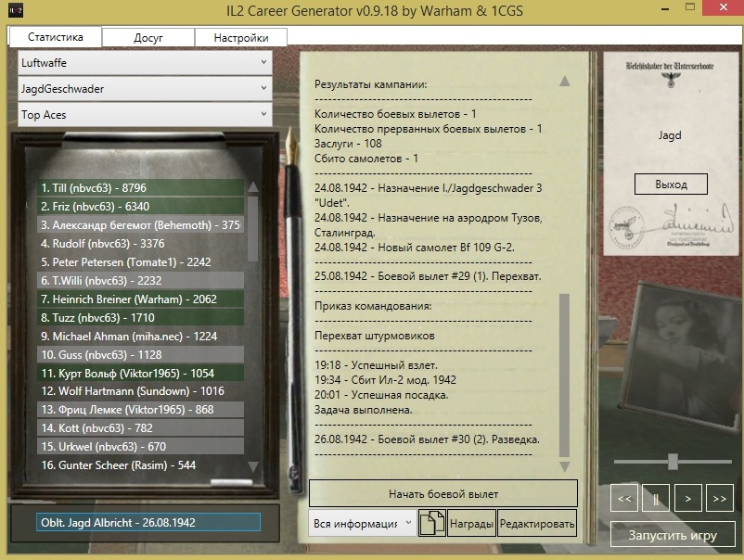Select ace entry 6. T.Willi
This screenshot has width=744, height=560.
tap(140, 280)
